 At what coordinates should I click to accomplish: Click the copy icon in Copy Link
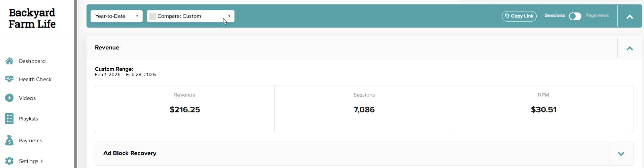point(507,16)
